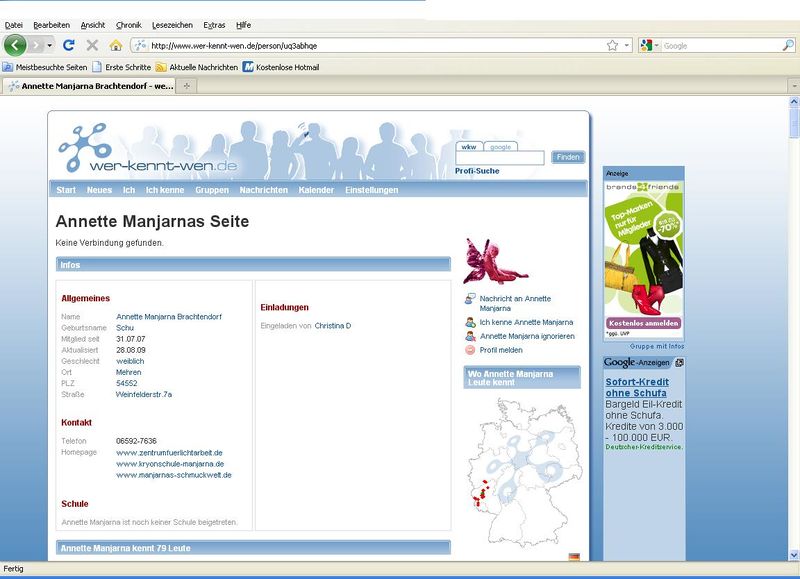Click the browser back arrow button
Image resolution: width=800 pixels, height=579 pixels.
tap(15, 45)
